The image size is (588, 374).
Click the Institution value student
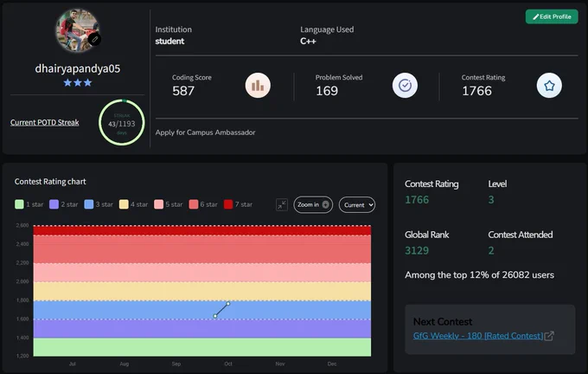(x=169, y=42)
